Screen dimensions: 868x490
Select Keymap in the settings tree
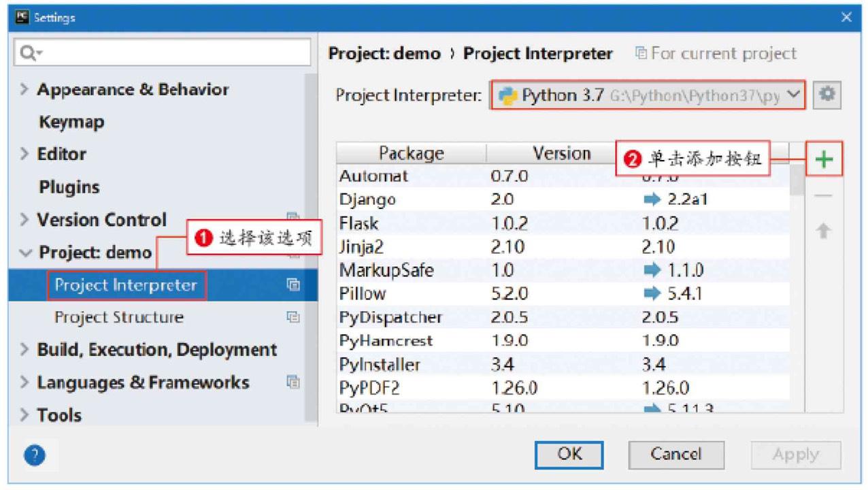click(x=71, y=122)
